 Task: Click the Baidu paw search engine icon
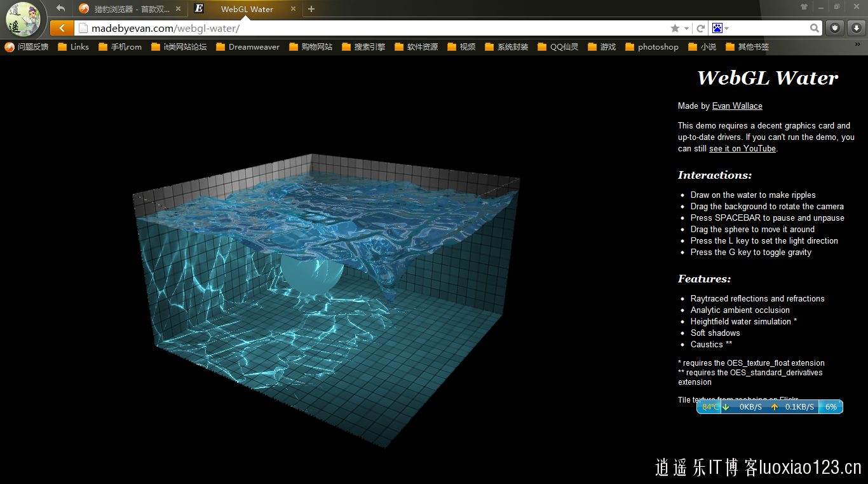[x=717, y=28]
